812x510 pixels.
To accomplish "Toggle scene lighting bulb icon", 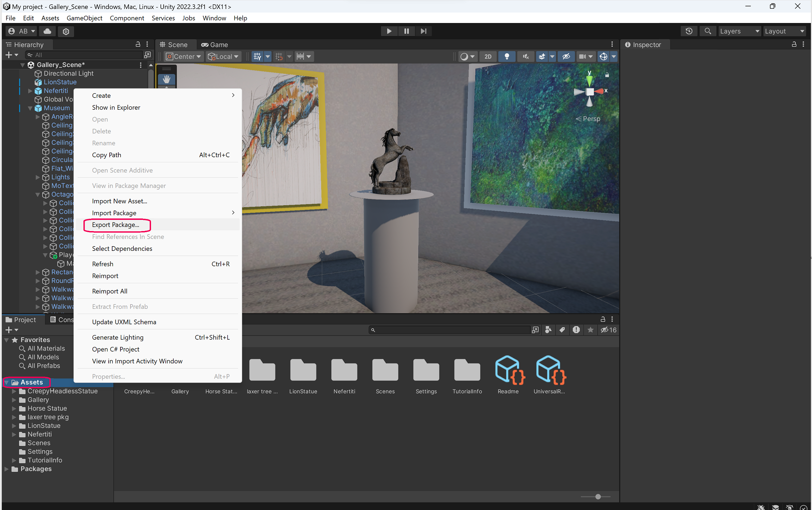I will [507, 57].
